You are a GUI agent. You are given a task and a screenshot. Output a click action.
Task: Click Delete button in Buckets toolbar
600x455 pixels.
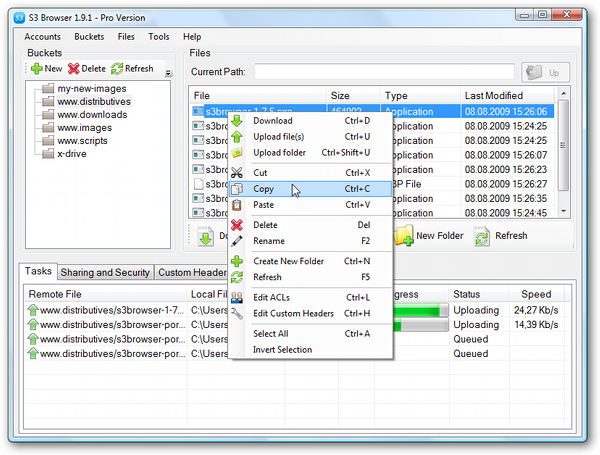(x=87, y=69)
